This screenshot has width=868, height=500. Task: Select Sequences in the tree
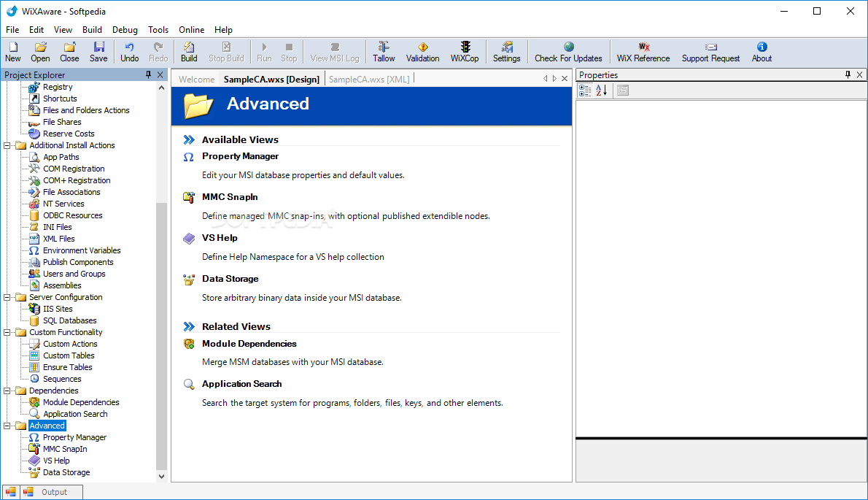(x=62, y=379)
